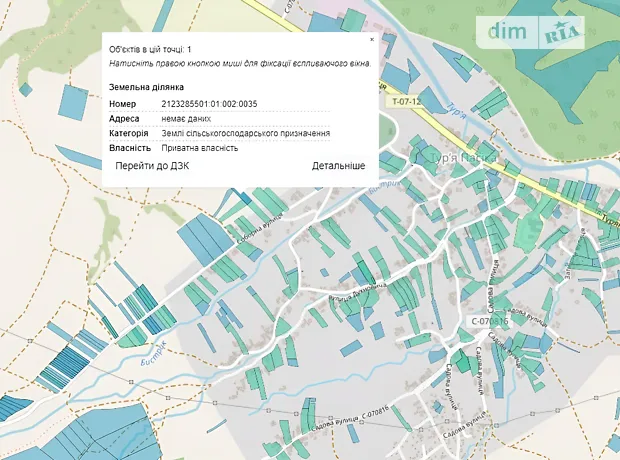Click the 'Адреса' value 'немає даних'
The height and width of the screenshot is (460, 620).
tap(186, 118)
